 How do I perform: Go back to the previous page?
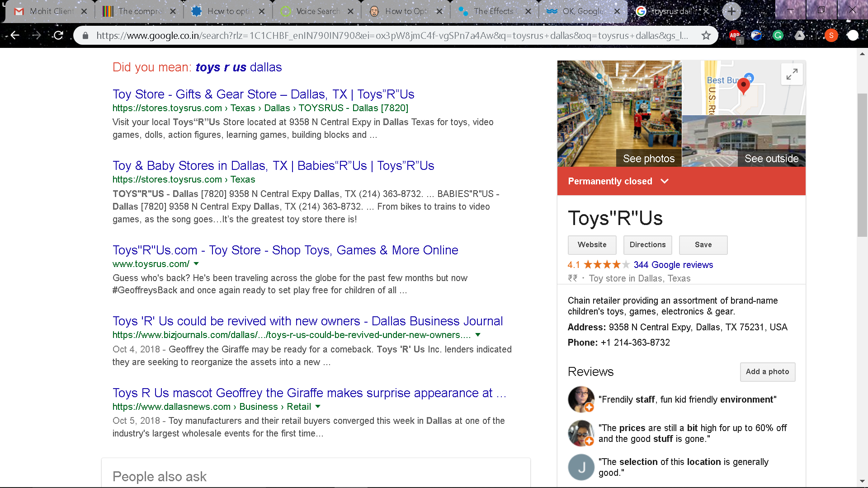tap(15, 35)
